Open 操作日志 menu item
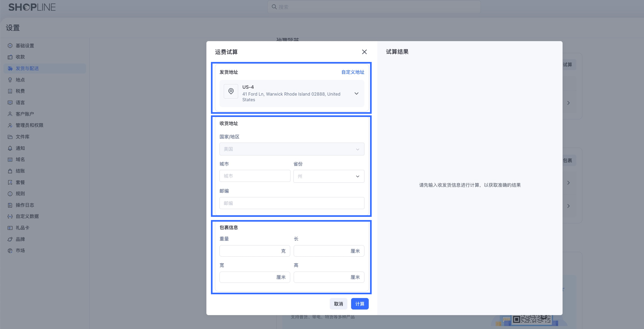The width and height of the screenshot is (644, 329). pos(25,205)
